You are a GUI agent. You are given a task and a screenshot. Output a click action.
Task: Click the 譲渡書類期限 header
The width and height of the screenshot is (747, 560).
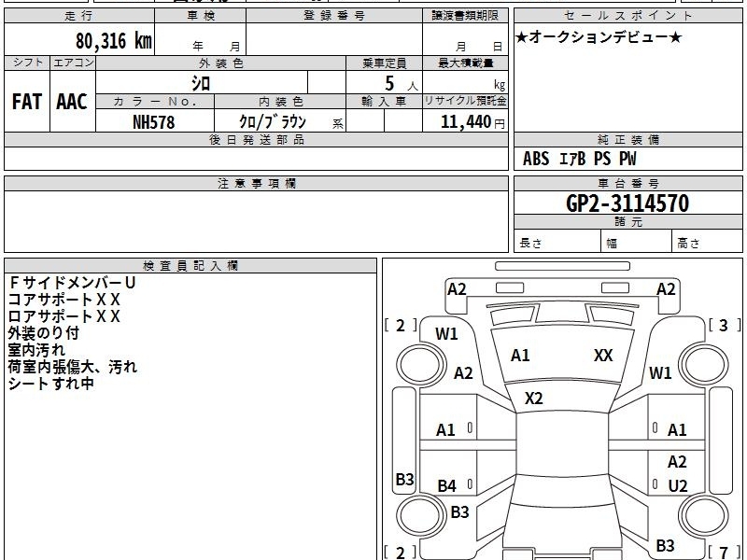(x=465, y=16)
